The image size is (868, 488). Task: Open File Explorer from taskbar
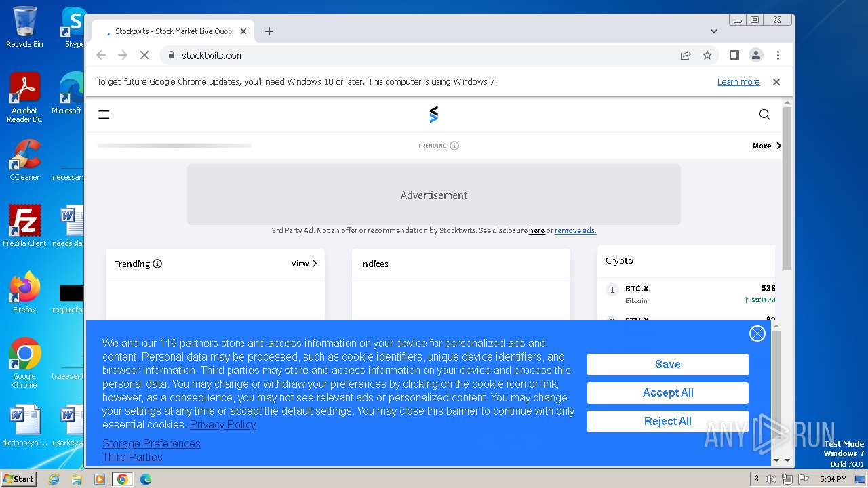[77, 479]
